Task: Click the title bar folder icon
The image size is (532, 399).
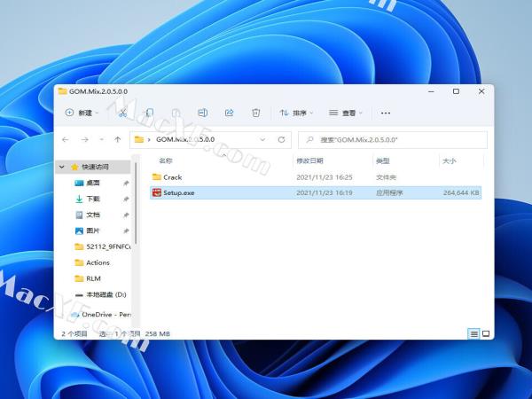Action: point(62,91)
